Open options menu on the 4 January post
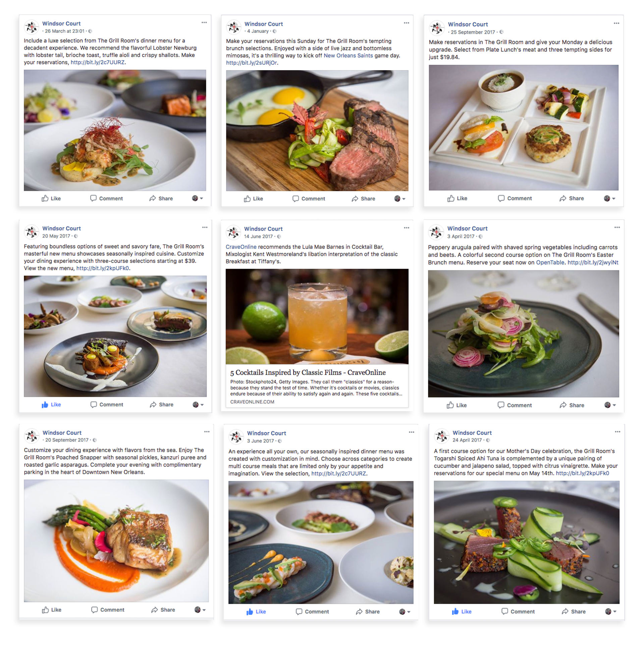The height and width of the screenshot is (649, 644). pos(406,23)
